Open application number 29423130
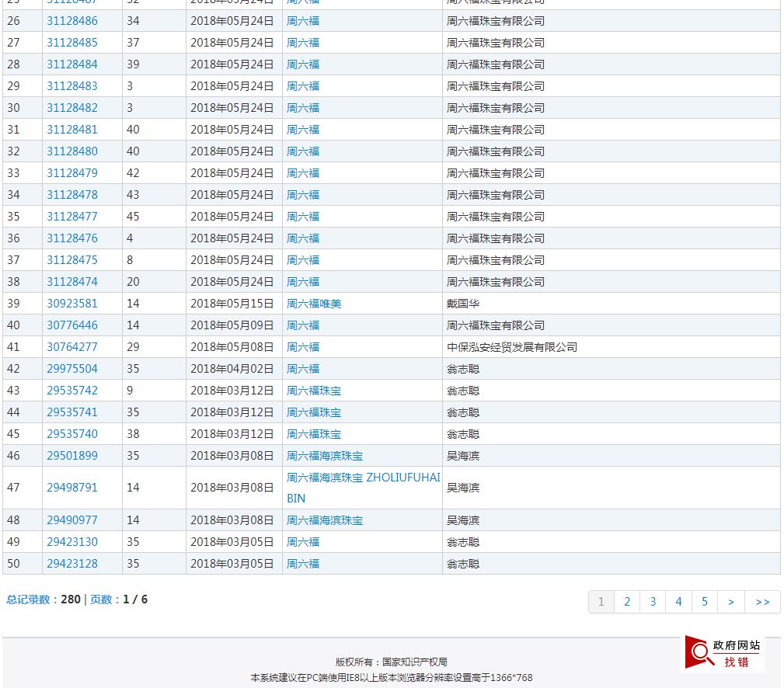This screenshot has height=688, width=784. tap(72, 541)
